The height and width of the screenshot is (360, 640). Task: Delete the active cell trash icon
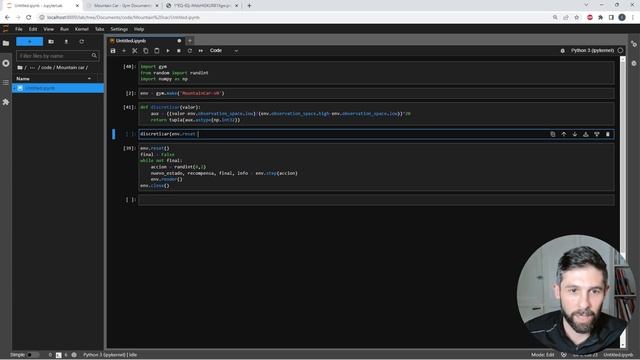(x=608, y=134)
